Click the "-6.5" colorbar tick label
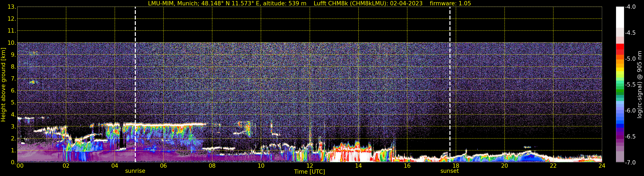 (x=630, y=137)
